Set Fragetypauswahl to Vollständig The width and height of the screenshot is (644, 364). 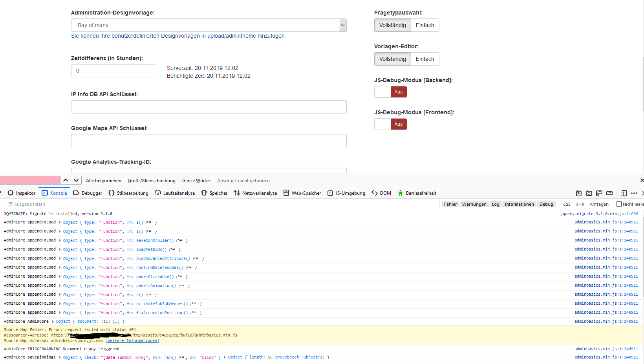[393, 25]
